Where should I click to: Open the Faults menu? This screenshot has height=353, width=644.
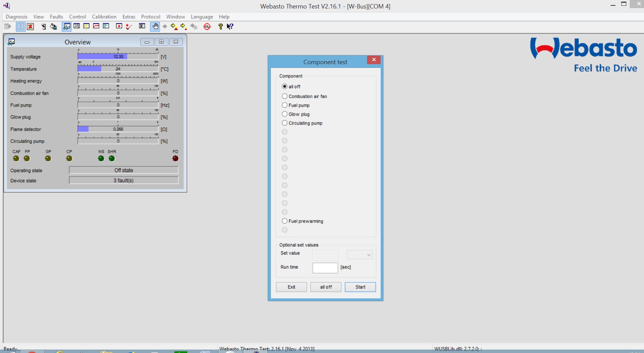[x=56, y=17]
